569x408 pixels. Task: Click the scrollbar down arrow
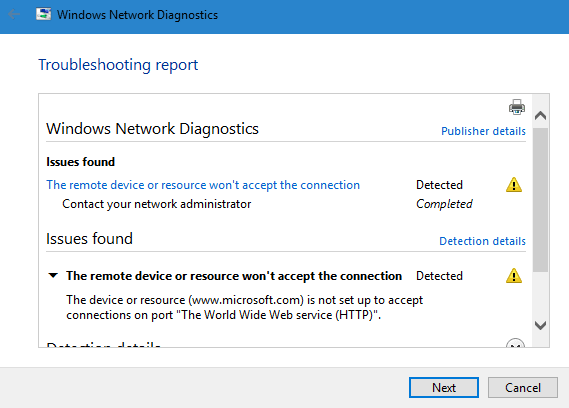[541, 325]
